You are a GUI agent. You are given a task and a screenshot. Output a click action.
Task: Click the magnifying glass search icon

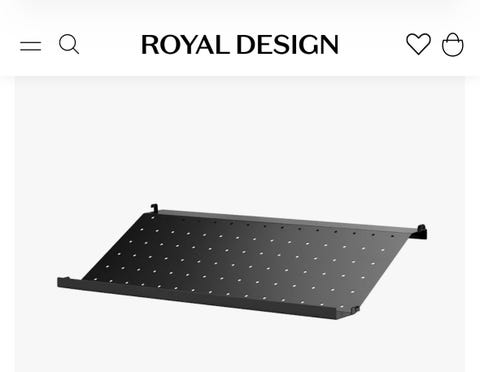[69, 44]
